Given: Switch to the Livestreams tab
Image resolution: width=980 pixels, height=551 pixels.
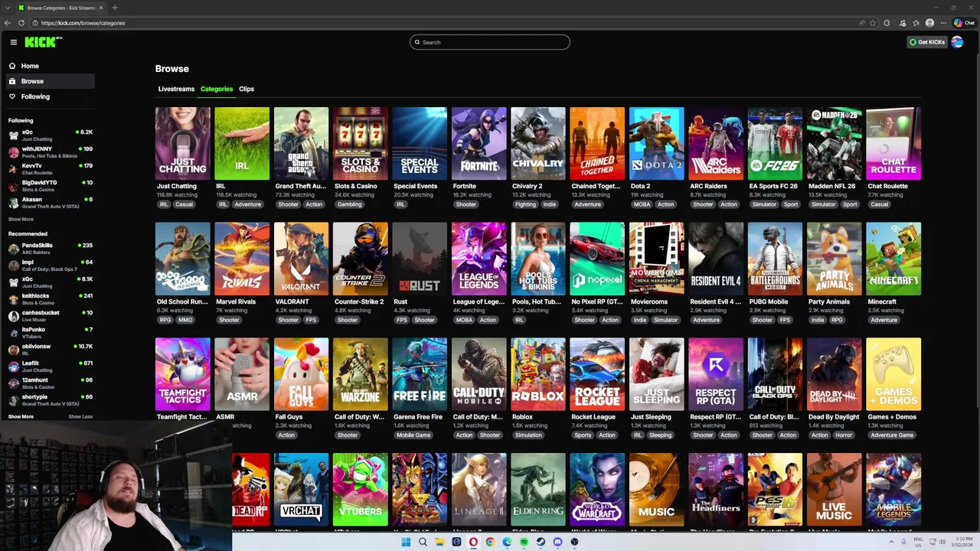Looking at the screenshot, I should click(x=176, y=89).
